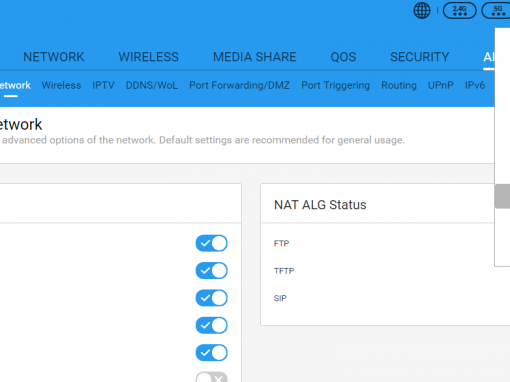Switch to the DDNS/WoL sub-tab
Screen dimensions: 510x382
152,85
